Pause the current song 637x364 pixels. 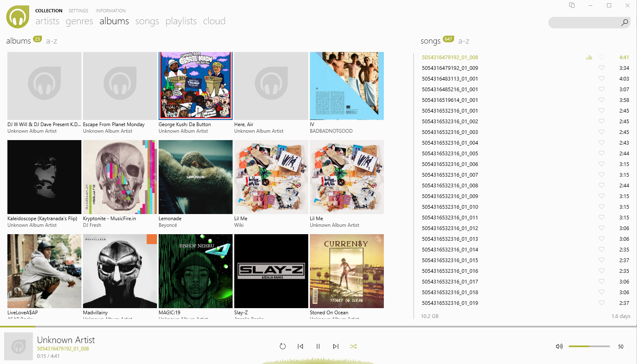pos(318,346)
